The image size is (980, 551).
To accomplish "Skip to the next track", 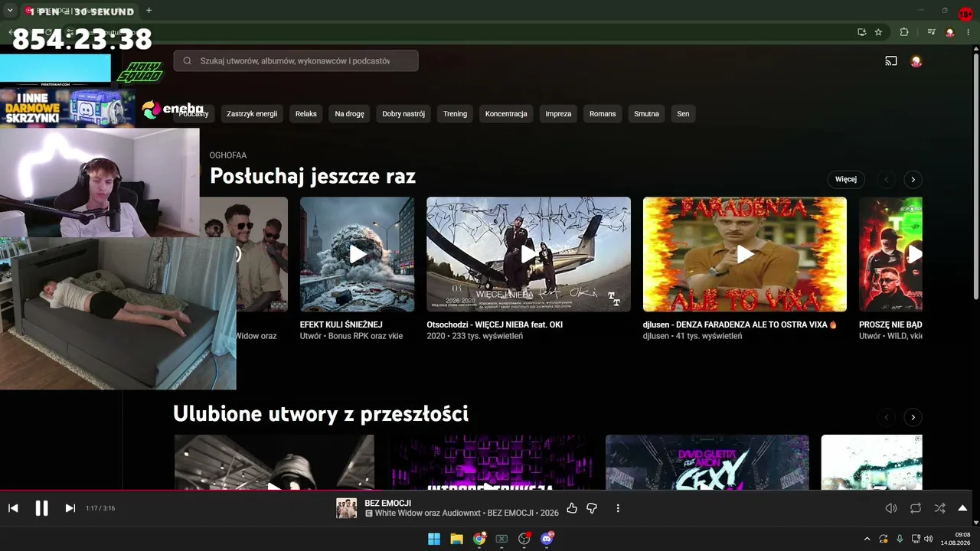I will pyautogui.click(x=70, y=508).
